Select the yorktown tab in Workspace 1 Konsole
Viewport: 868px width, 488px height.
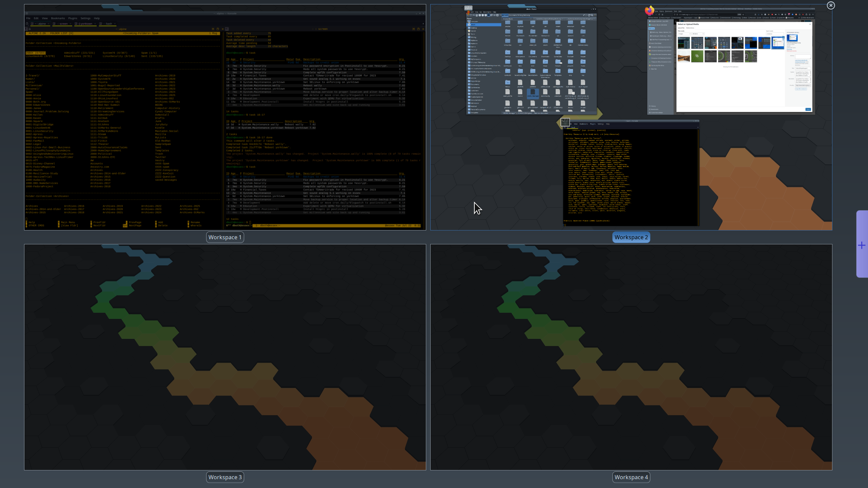coord(85,24)
